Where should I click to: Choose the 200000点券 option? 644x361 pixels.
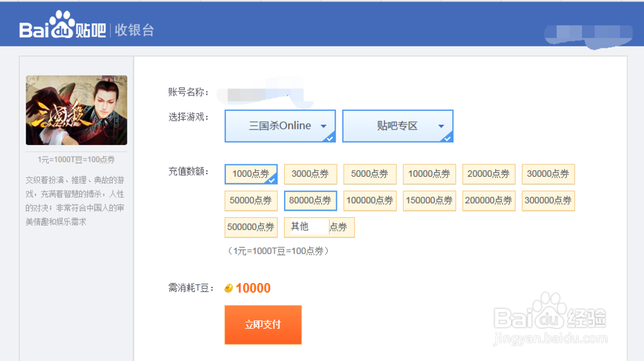(489, 200)
